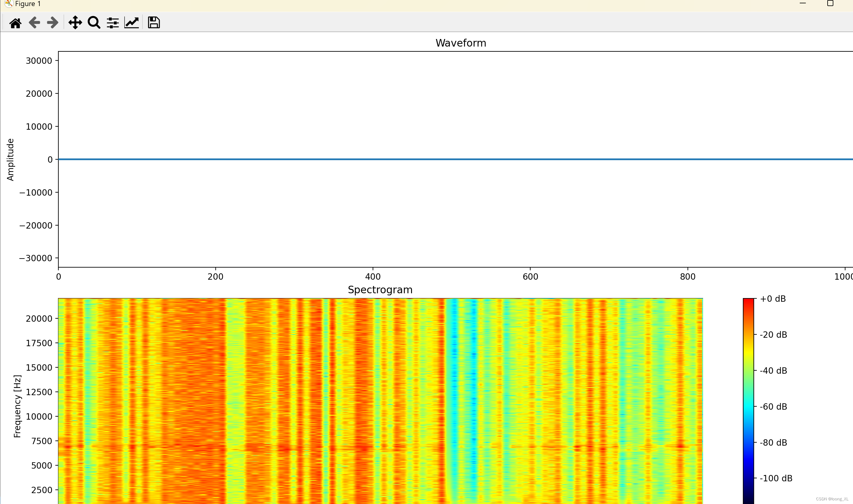Image resolution: width=853 pixels, height=504 pixels.
Task: Click the Figure 1 window title text
Action: [28, 4]
